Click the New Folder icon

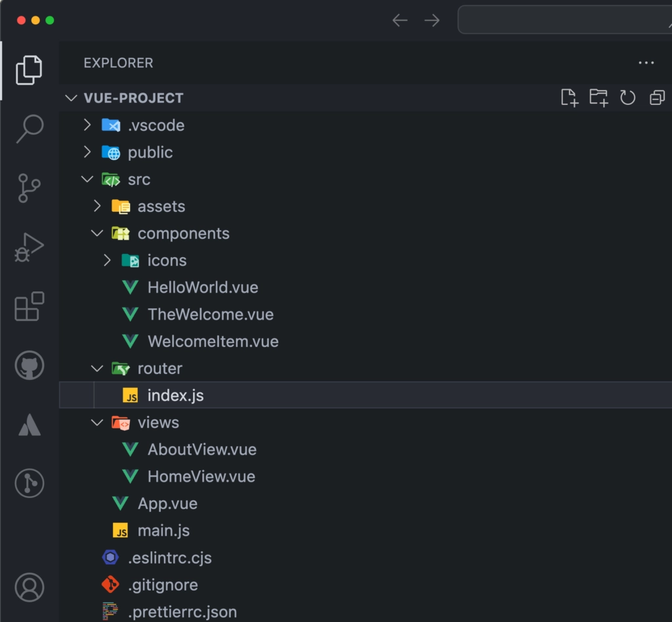coord(598,97)
